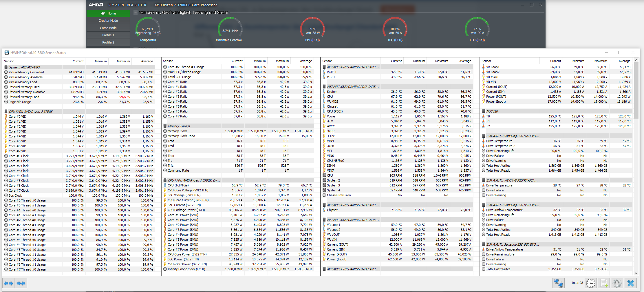The width and height of the screenshot is (644, 292).
Task: Click the clock icon to reset elapsed time
Action: (590, 283)
